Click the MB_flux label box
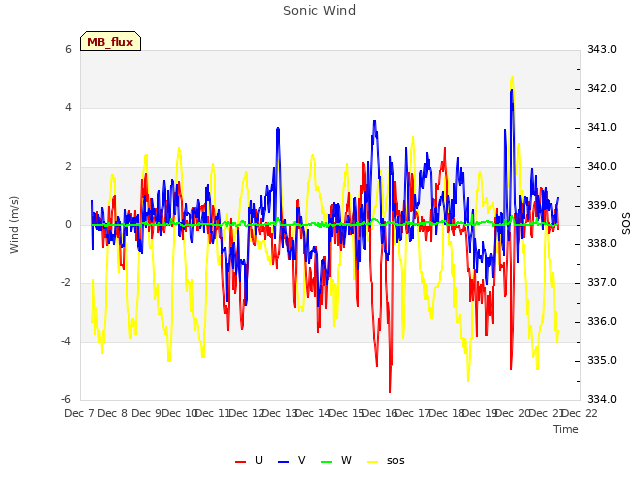The image size is (640, 480). 110,41
